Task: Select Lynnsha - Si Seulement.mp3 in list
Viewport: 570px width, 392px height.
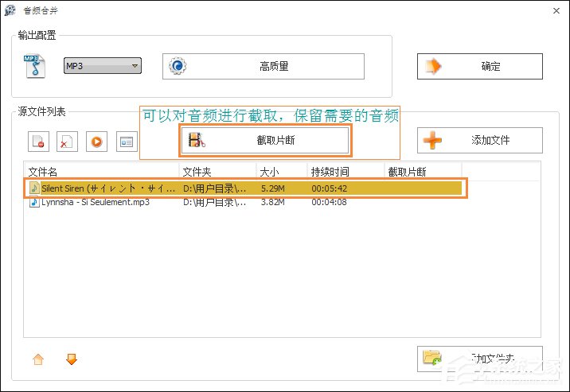Action: coord(96,202)
